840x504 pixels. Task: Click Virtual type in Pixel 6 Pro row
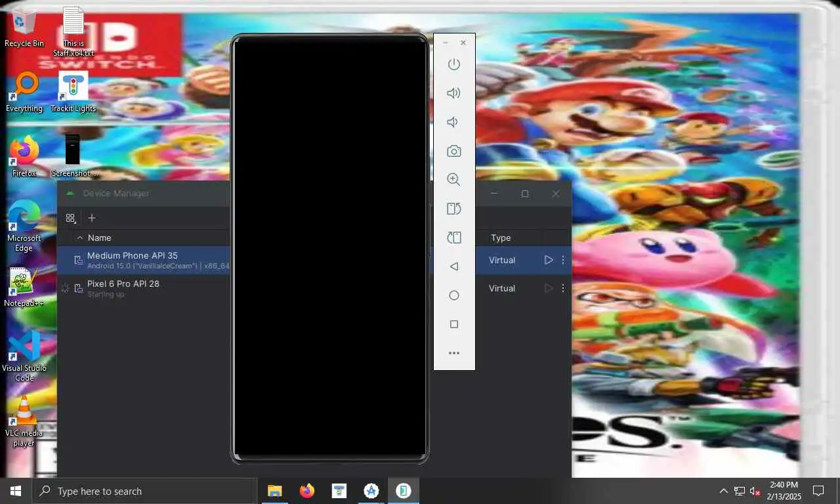tap(502, 288)
